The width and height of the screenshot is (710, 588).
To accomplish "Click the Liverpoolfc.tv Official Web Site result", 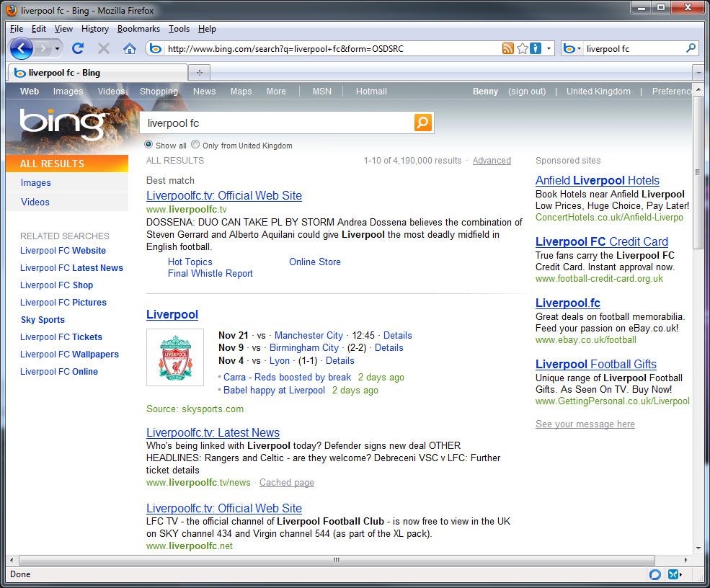I will pos(224,195).
